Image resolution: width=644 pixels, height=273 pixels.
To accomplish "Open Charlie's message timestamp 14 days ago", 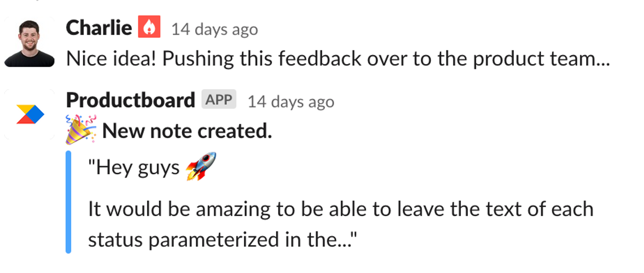I will coord(214,29).
